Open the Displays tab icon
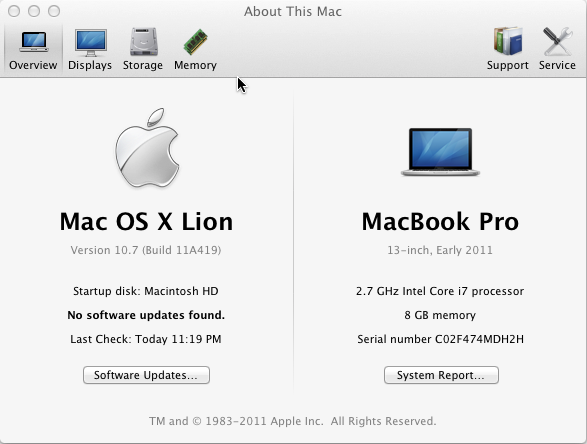This screenshot has width=587, height=444. 91,43
